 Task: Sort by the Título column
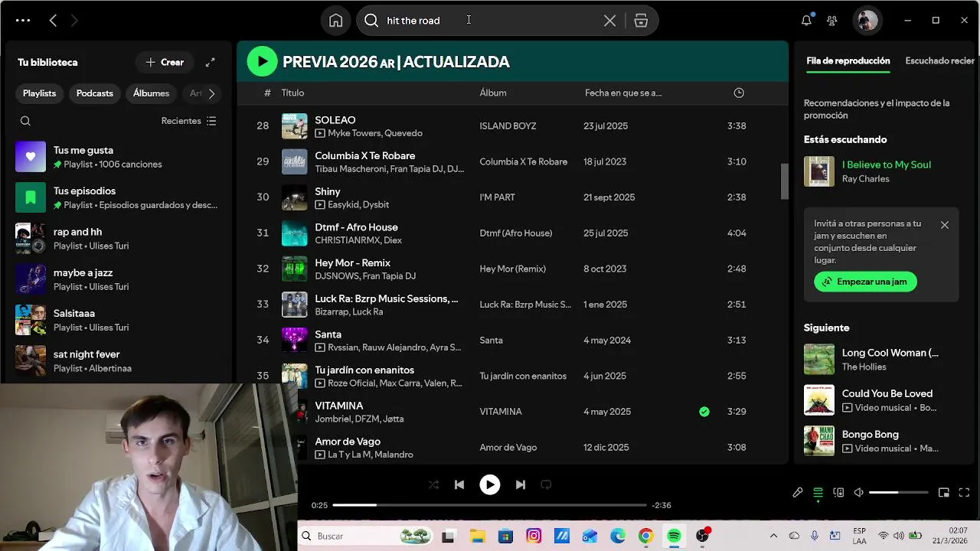click(292, 93)
